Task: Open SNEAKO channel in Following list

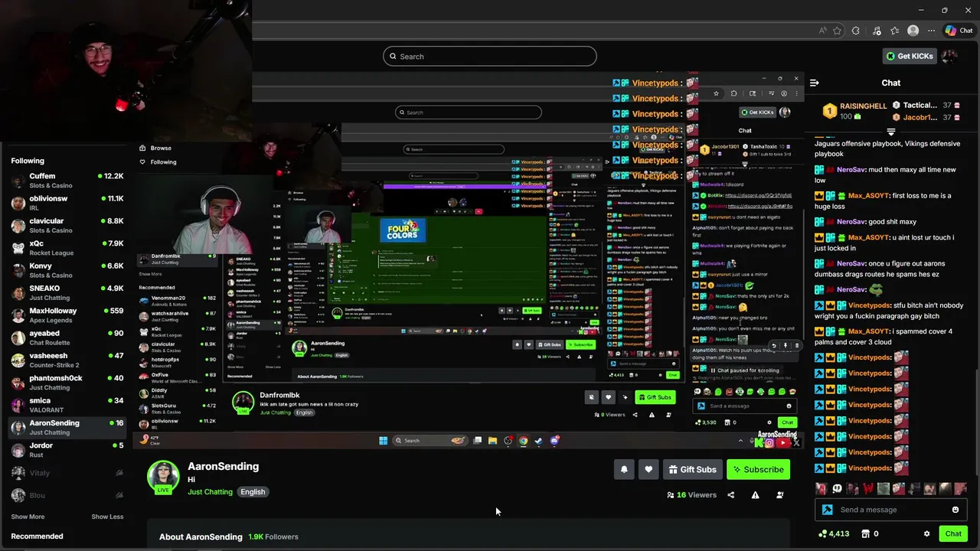Action: 67,293
